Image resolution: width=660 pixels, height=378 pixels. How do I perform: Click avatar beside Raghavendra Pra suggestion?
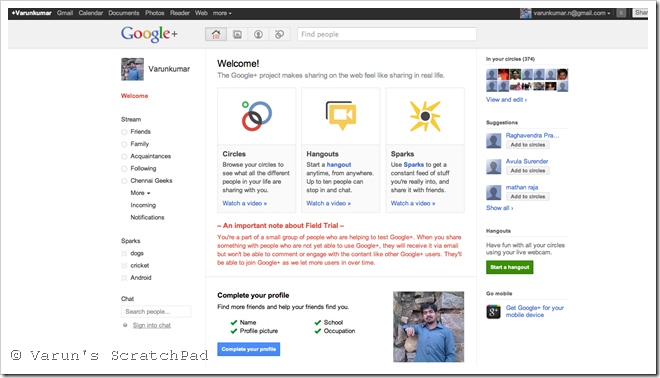[x=493, y=141]
